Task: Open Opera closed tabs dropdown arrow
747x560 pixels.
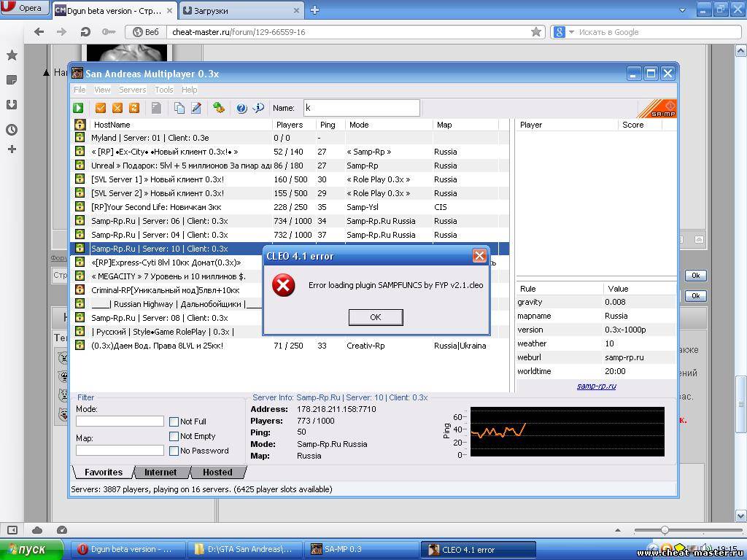Action: click(x=682, y=10)
